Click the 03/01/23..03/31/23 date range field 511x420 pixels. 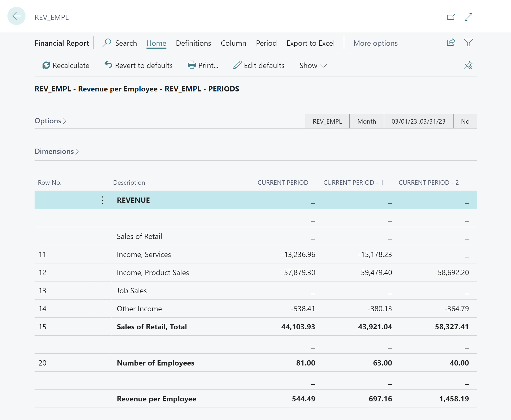coord(418,121)
